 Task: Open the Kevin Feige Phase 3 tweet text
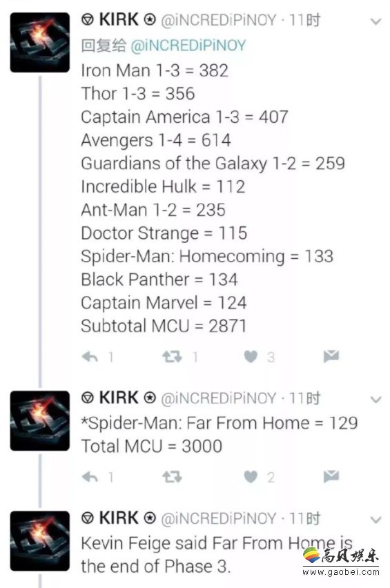click(217, 555)
